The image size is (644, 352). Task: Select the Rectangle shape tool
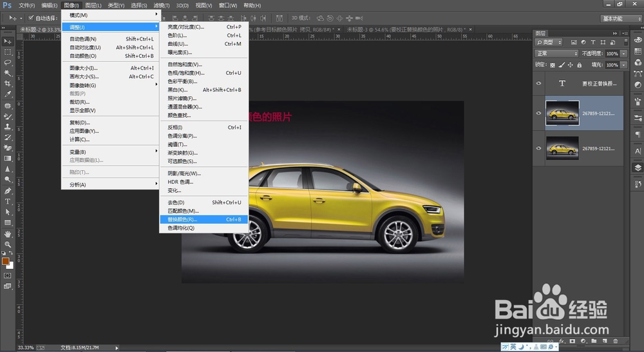(7, 222)
